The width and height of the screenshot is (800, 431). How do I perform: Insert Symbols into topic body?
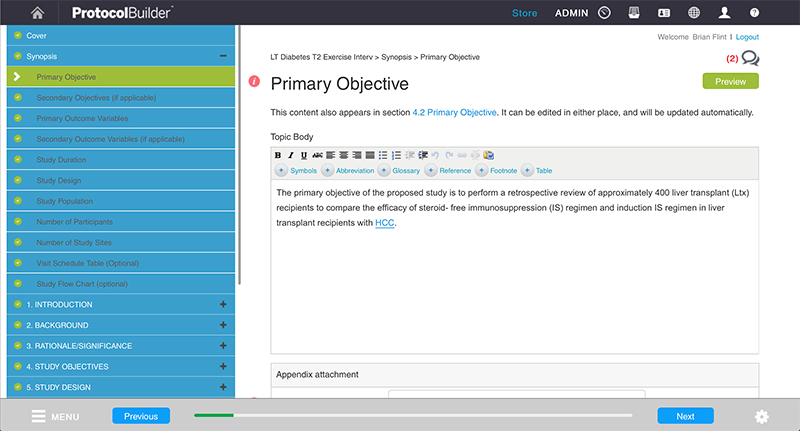[x=296, y=170]
